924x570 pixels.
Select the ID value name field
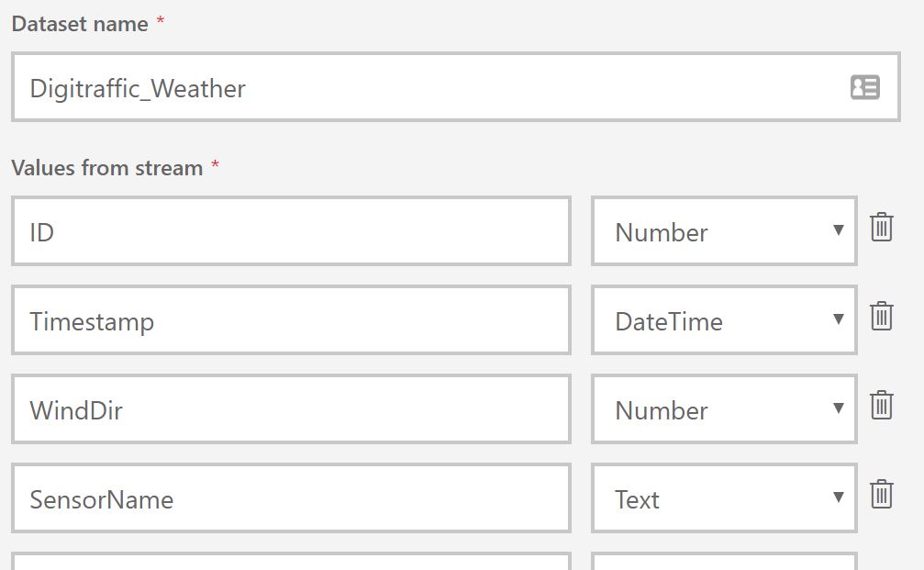tap(291, 231)
